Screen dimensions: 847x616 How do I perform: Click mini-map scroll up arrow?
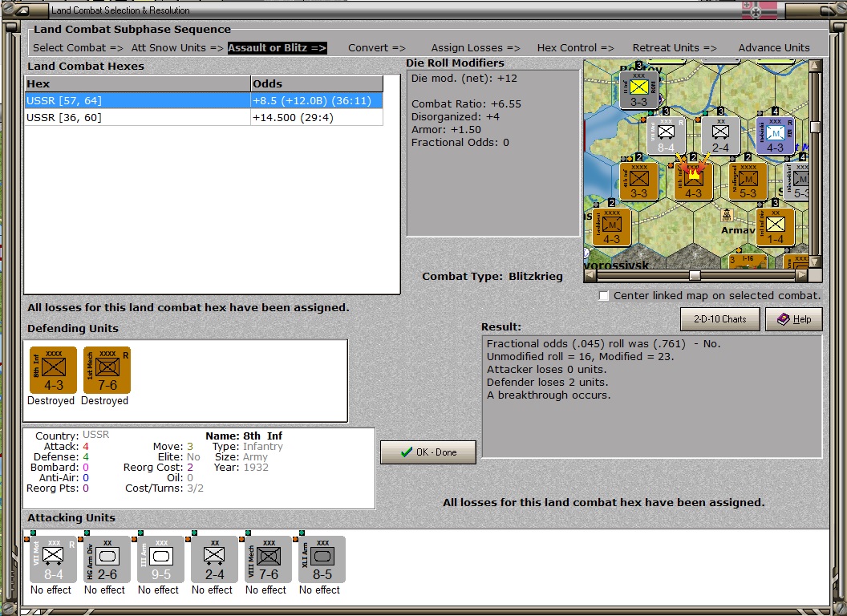click(815, 66)
